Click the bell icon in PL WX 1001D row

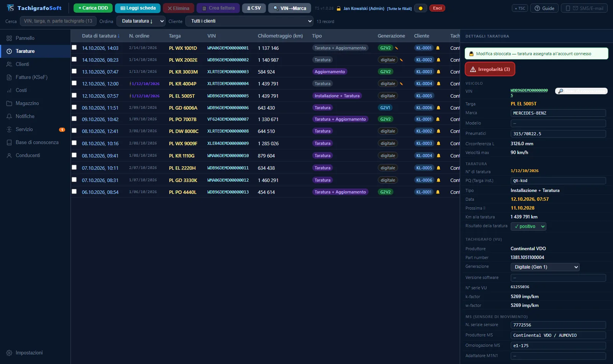(438, 48)
